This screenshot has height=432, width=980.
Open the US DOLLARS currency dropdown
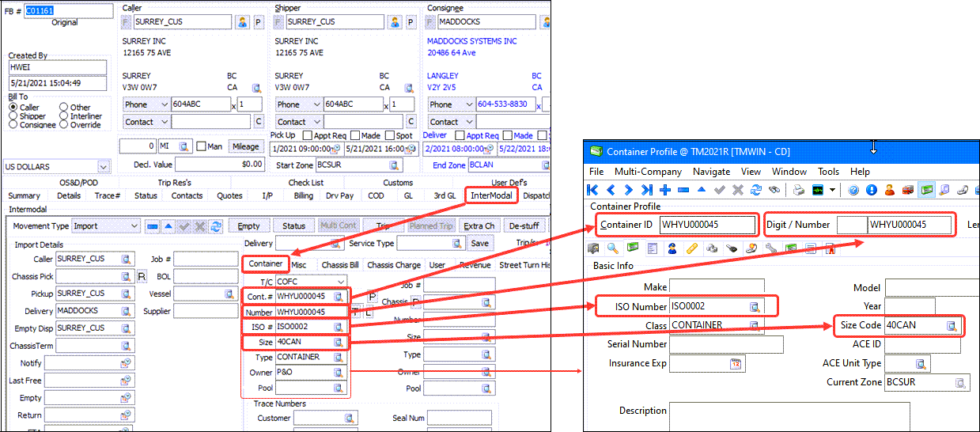click(x=103, y=167)
